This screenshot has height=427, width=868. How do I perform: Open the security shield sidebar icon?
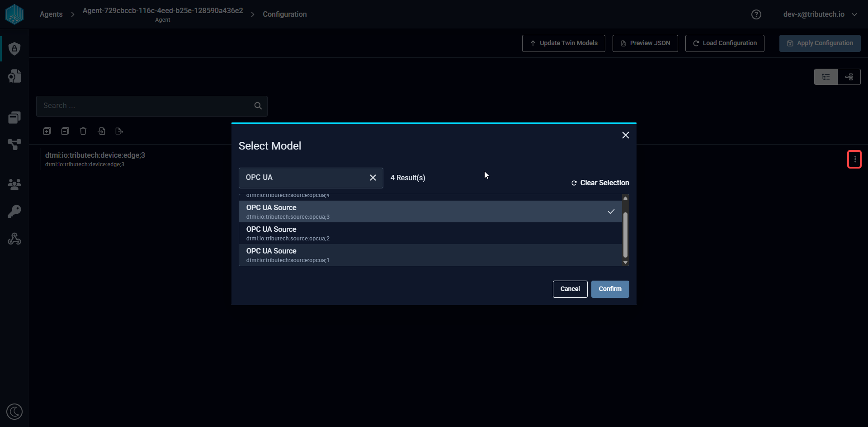coord(14,48)
